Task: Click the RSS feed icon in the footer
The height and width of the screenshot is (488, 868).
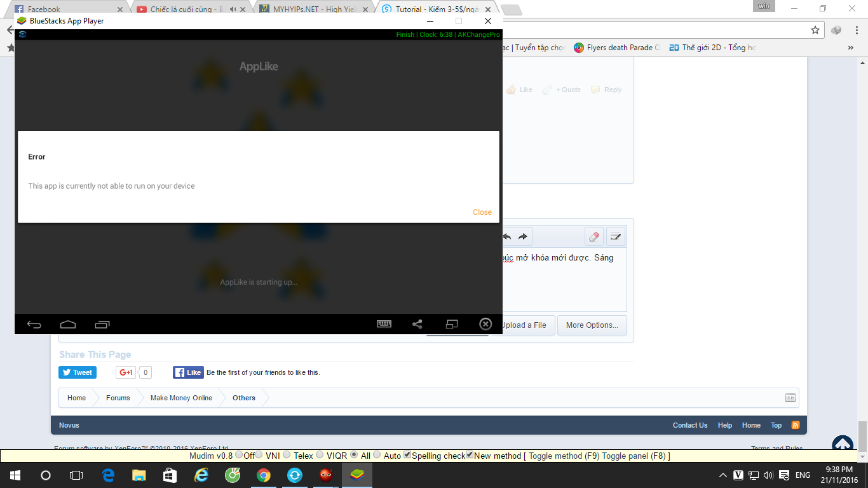Action: tap(795, 425)
